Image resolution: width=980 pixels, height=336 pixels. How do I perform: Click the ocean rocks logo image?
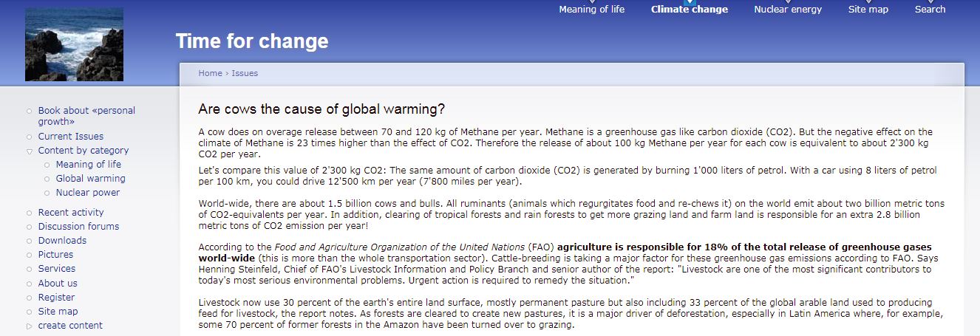click(74, 44)
